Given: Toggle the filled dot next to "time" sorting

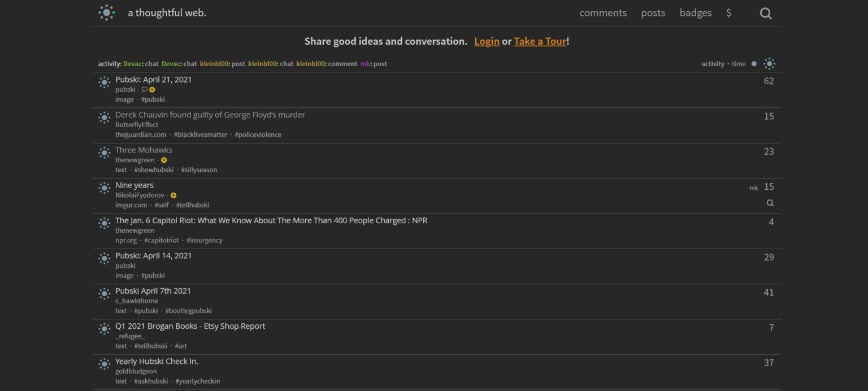Looking at the screenshot, I should (754, 64).
